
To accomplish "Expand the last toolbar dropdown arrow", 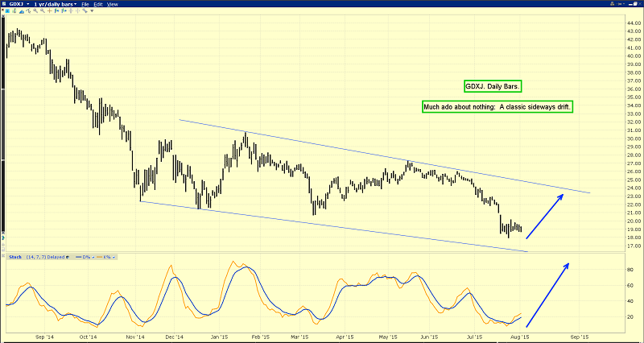I will click(90, 11).
